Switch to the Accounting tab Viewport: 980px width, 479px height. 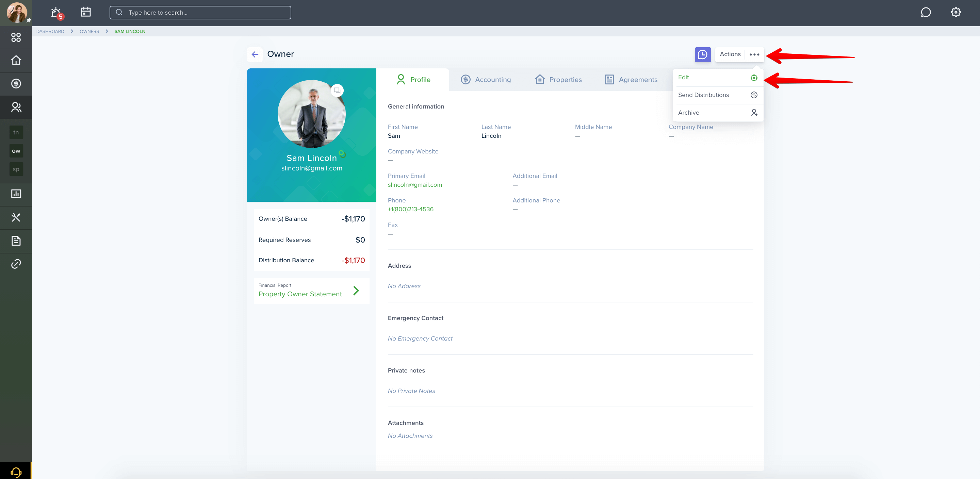pyautogui.click(x=486, y=80)
